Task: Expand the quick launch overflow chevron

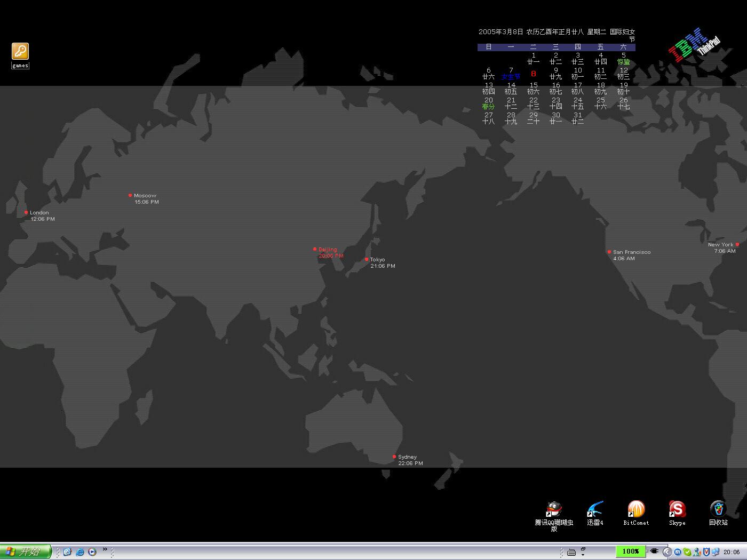Action: point(105,549)
